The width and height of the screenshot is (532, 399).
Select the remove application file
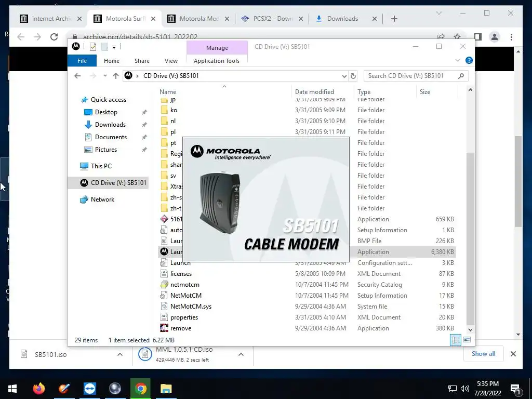coord(180,328)
